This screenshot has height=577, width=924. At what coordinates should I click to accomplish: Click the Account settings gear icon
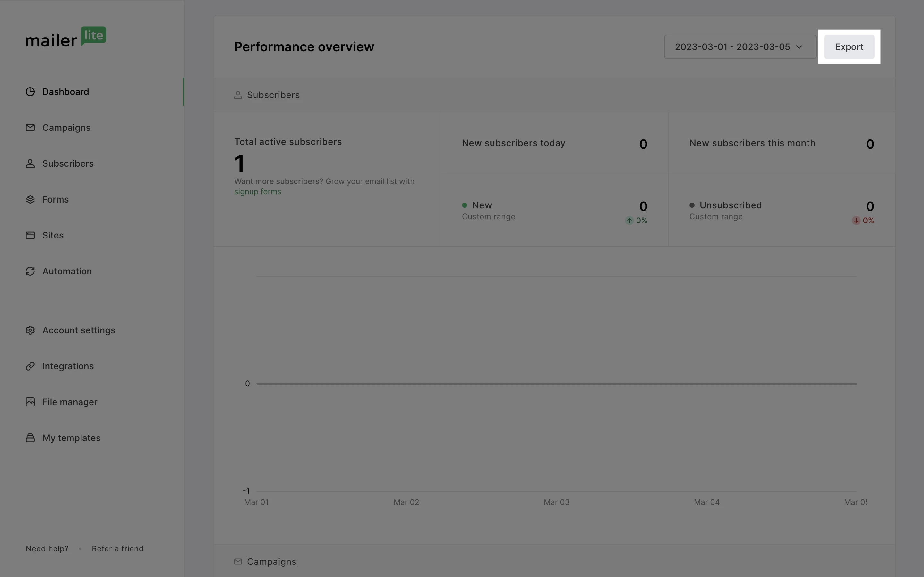click(x=30, y=330)
